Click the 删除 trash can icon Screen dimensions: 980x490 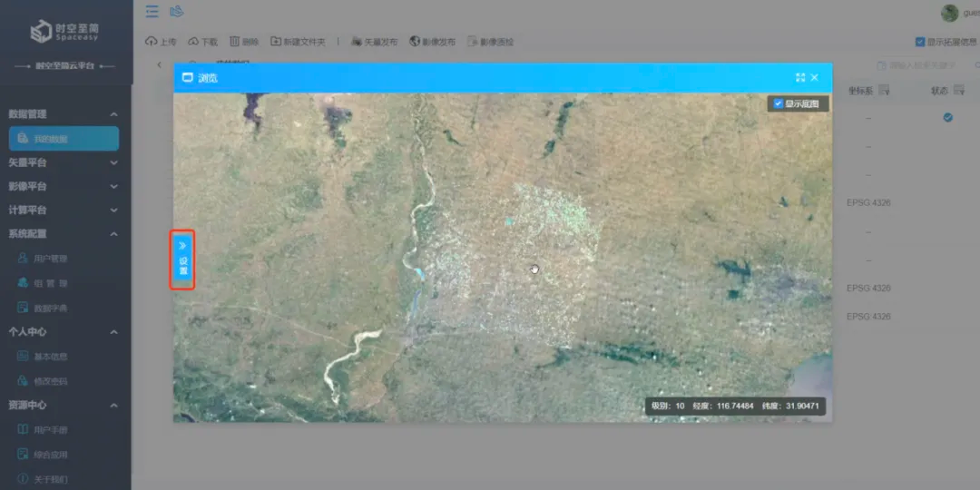pos(234,41)
